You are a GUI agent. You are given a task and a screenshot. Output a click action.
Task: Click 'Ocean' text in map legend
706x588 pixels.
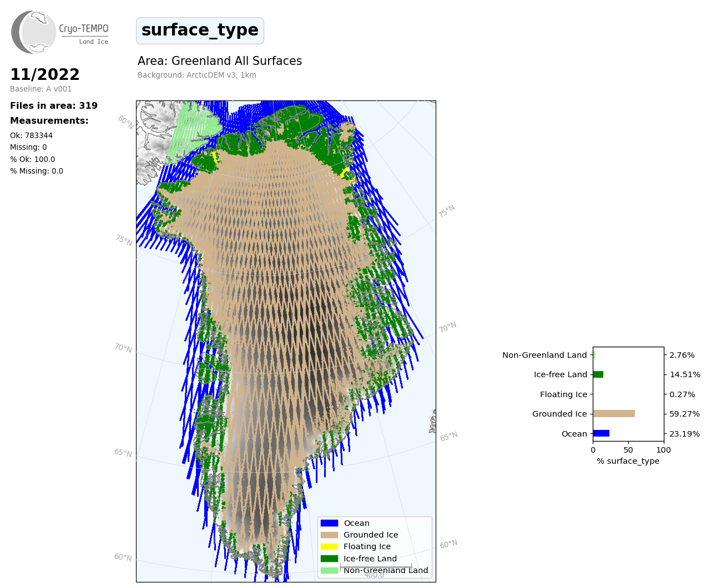[x=356, y=523]
